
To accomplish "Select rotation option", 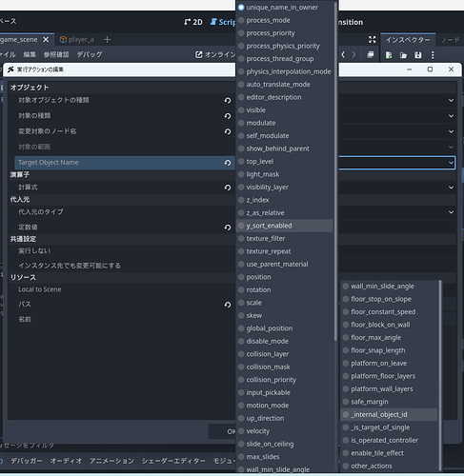I will pyautogui.click(x=285, y=289).
